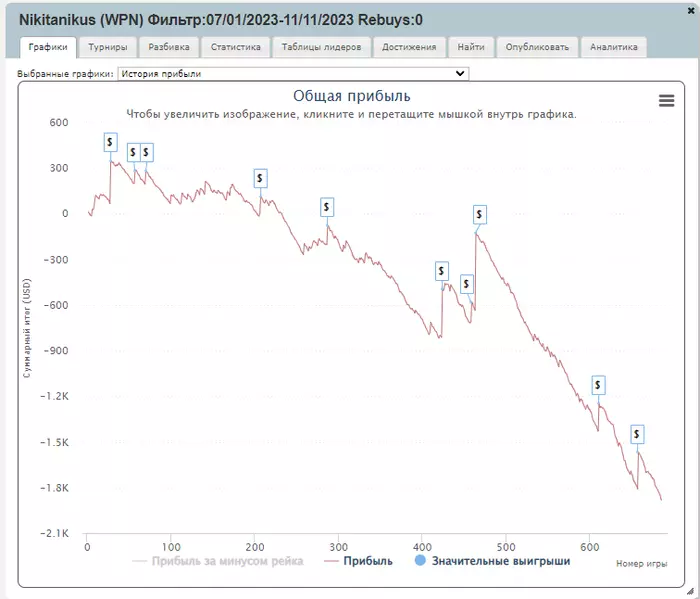Click the Выбранные графики label
The height and width of the screenshot is (599, 700).
coord(65,74)
